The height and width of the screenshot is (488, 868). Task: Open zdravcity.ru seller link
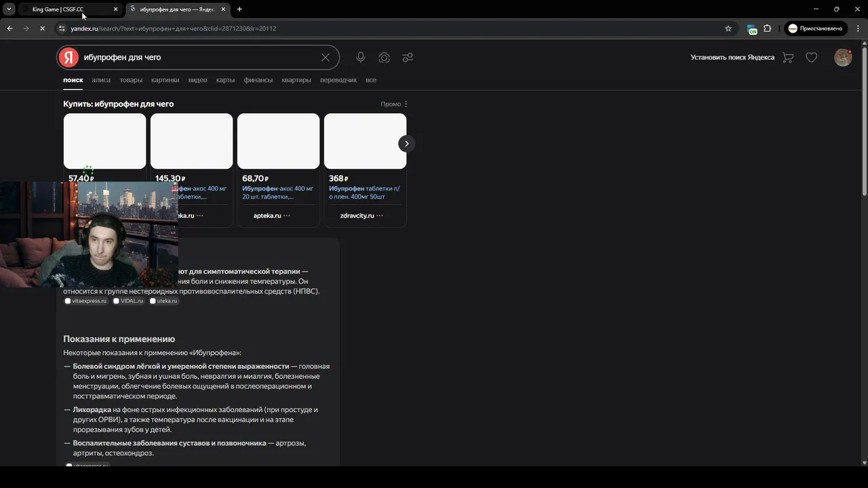(x=357, y=216)
